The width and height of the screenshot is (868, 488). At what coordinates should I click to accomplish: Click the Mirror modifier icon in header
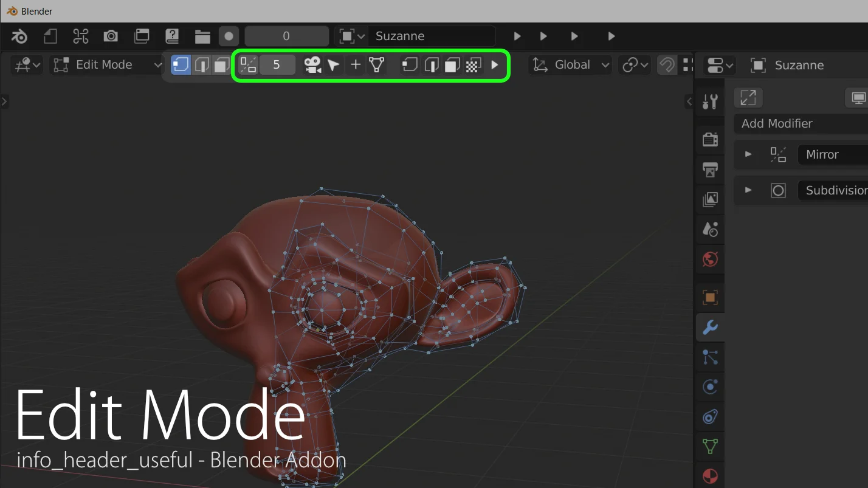click(x=248, y=64)
